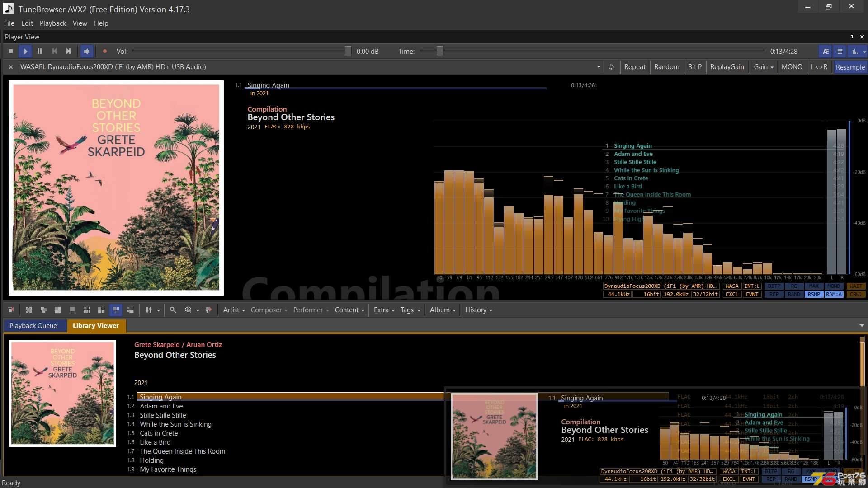Select track 1.7 The Queen Inside This Room

point(182,451)
